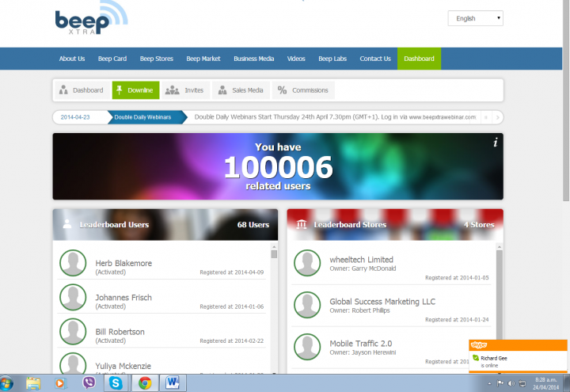Open the Mobile Traffic 2.0 store entry

391,348
